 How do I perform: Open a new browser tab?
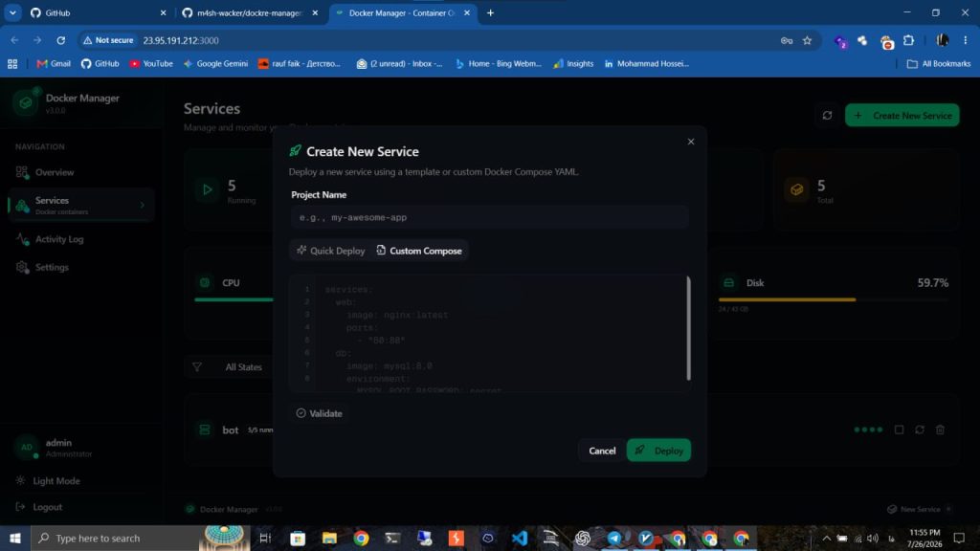click(x=491, y=12)
